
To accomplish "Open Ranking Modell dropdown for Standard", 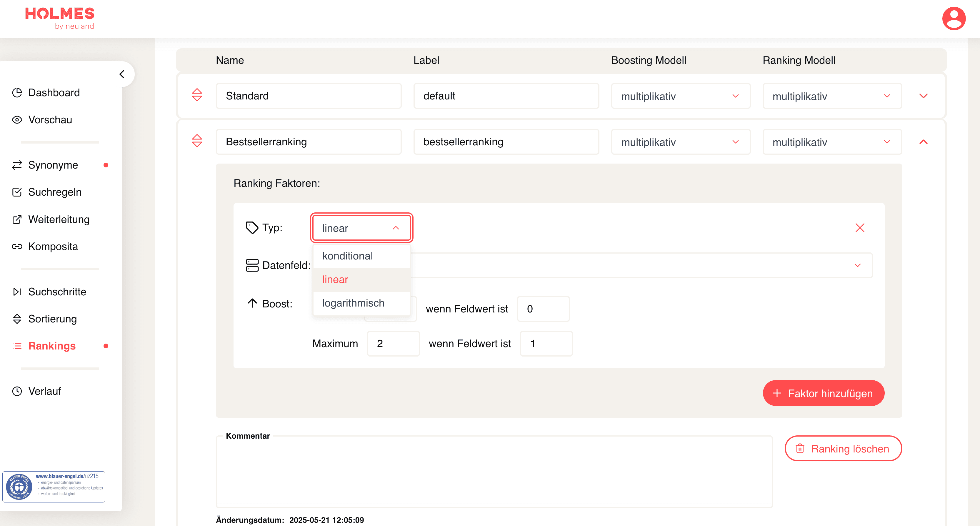I will point(832,96).
